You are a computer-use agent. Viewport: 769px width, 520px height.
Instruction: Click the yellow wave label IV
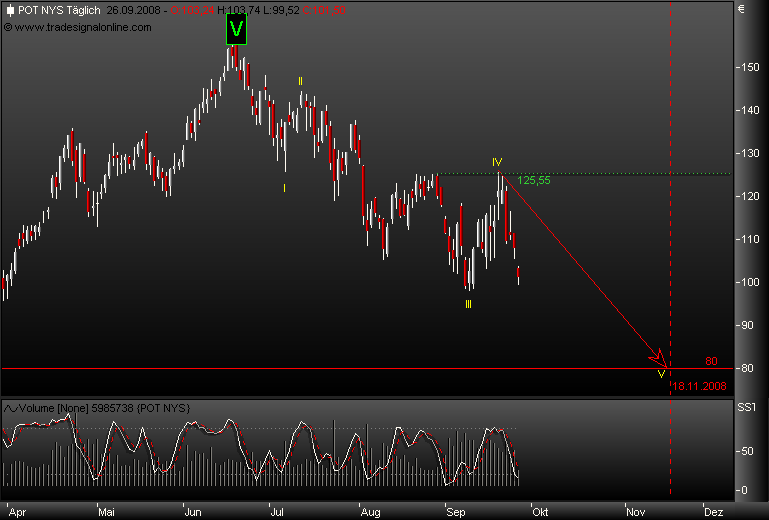[497, 162]
